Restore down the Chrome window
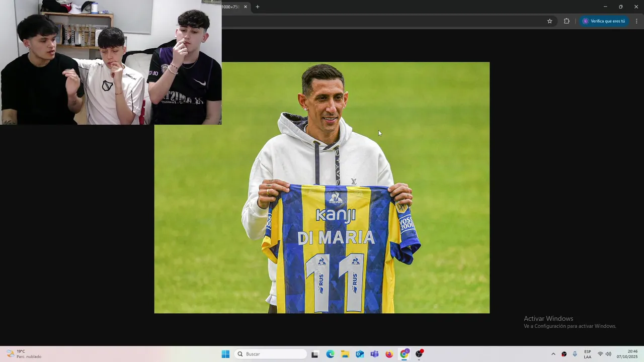This screenshot has width=644, height=362. click(621, 7)
